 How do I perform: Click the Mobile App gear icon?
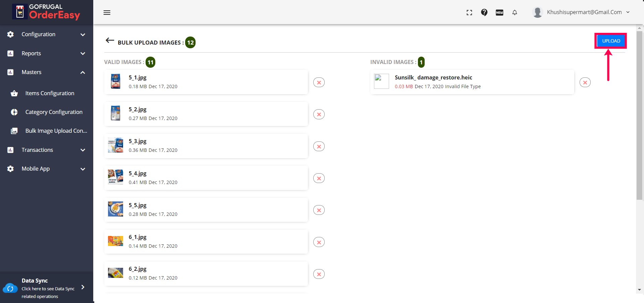click(x=10, y=169)
